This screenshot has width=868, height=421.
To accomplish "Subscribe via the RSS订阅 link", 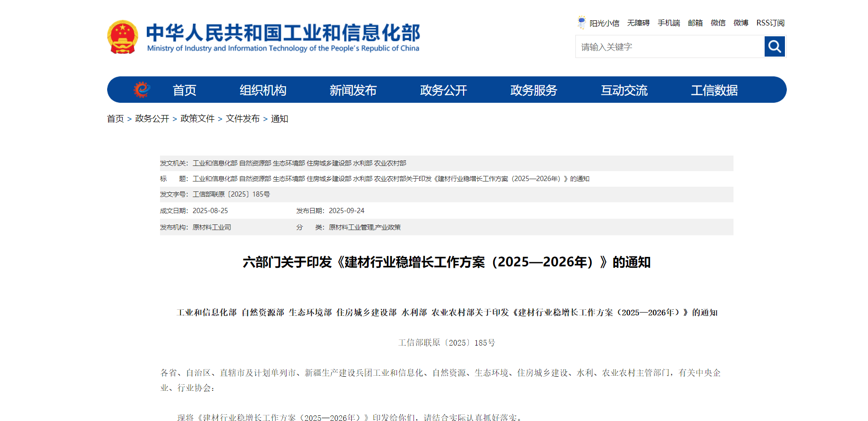I will point(770,23).
